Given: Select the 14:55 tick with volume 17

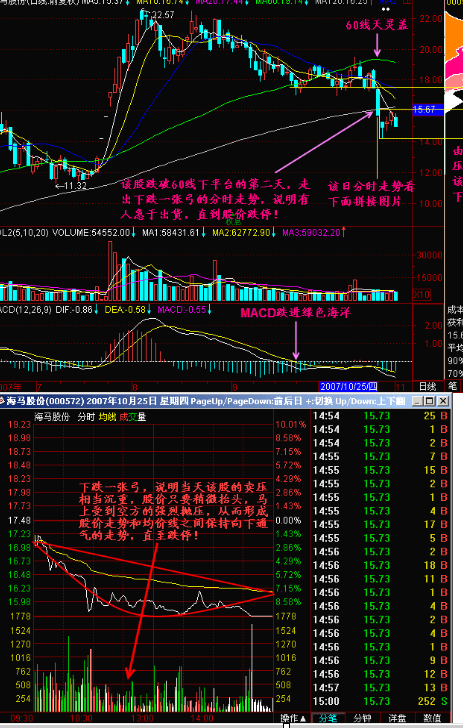Looking at the screenshot, I should click(x=381, y=525).
